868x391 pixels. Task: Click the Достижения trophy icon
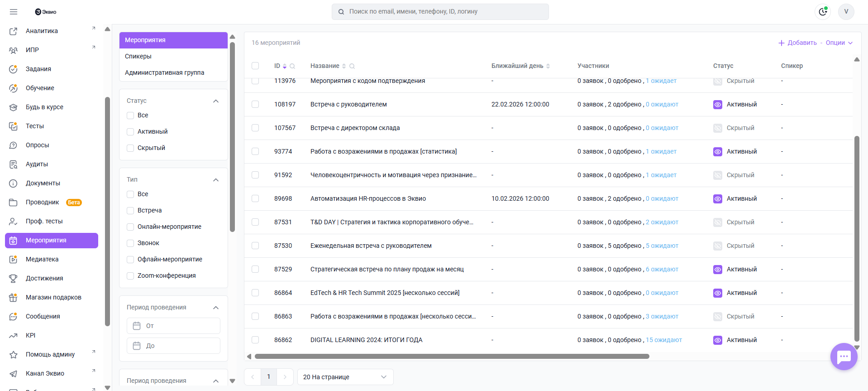(13, 279)
